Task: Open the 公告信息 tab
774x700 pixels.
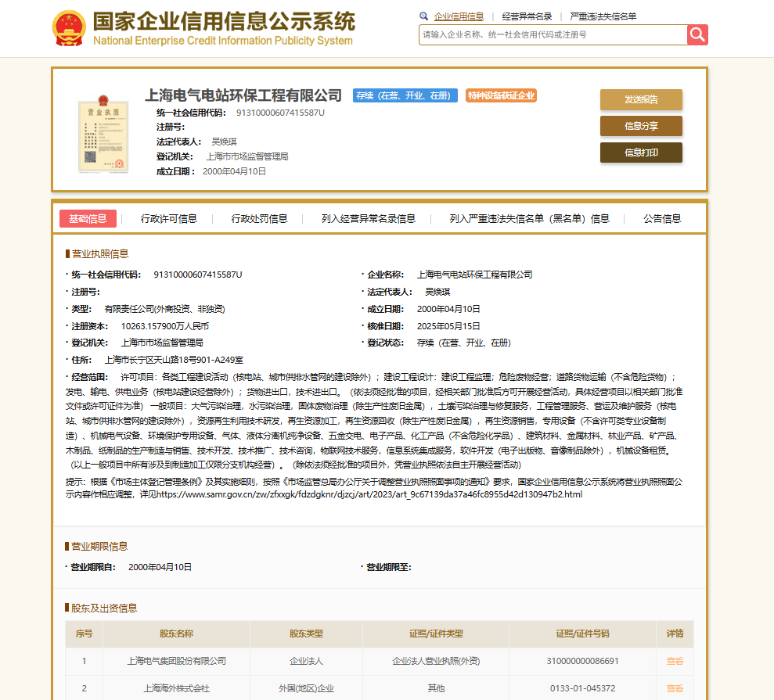Action: click(x=662, y=218)
